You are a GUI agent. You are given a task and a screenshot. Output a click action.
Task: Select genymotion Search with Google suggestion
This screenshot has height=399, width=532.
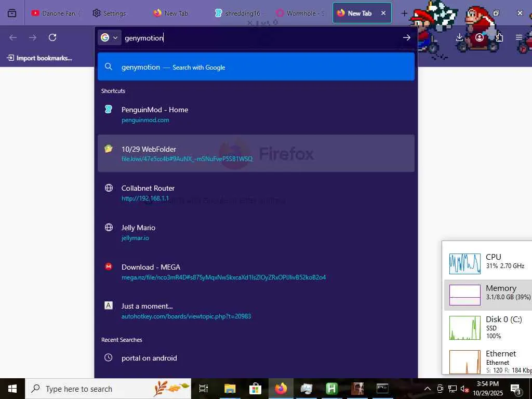point(256,67)
